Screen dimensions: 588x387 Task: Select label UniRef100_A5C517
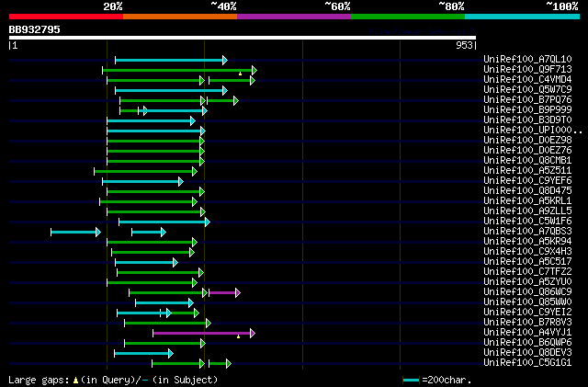tap(527, 262)
